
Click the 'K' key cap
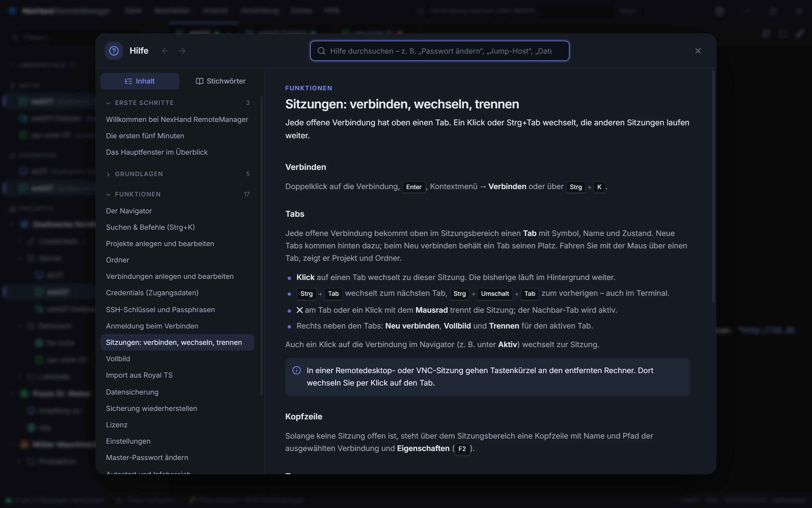pyautogui.click(x=599, y=187)
